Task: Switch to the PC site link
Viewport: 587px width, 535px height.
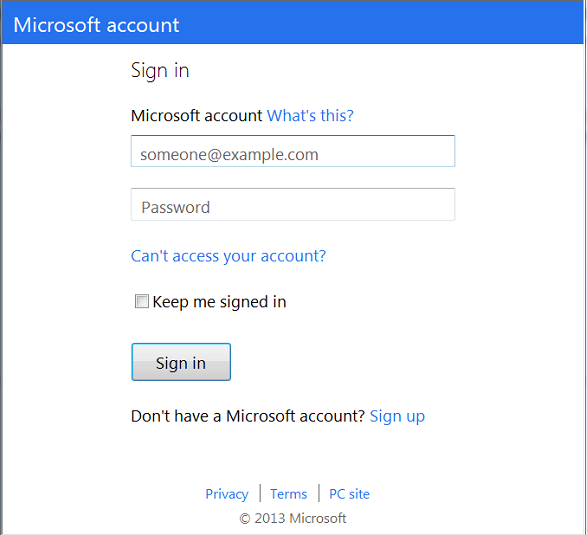Action: (x=349, y=494)
